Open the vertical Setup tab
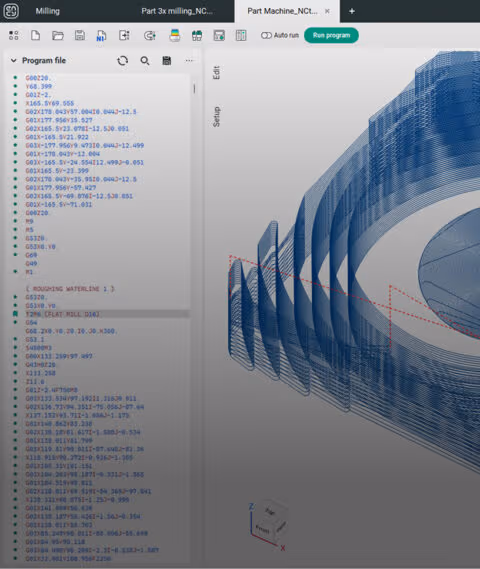The height and width of the screenshot is (569, 480). point(216,116)
